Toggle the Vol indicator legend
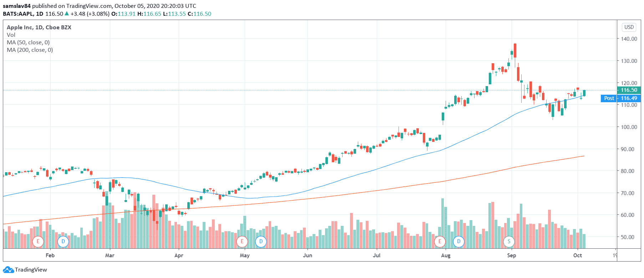644x278 pixels. (x=11, y=35)
